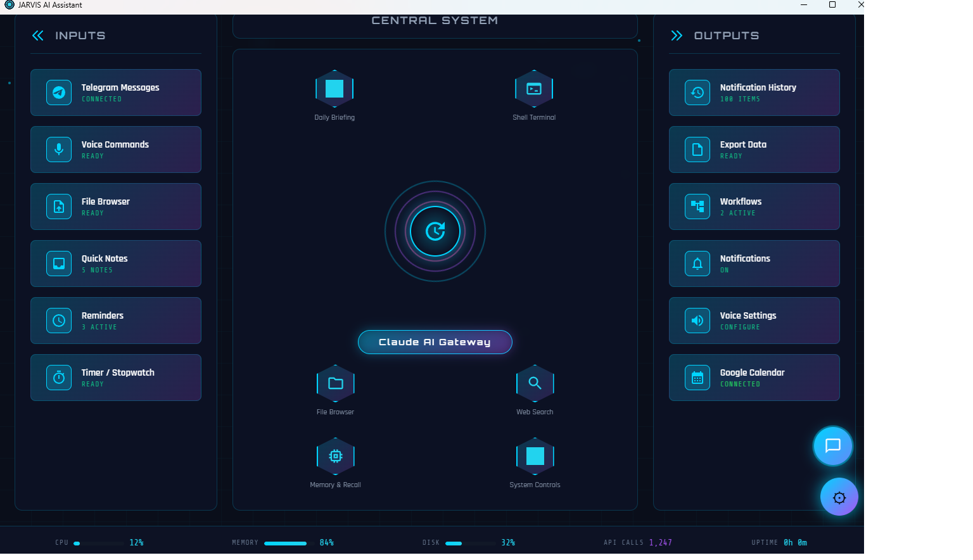Image resolution: width=973 pixels, height=560 pixels.
Task: Open the Web Search hexagon icon
Action: click(x=535, y=383)
